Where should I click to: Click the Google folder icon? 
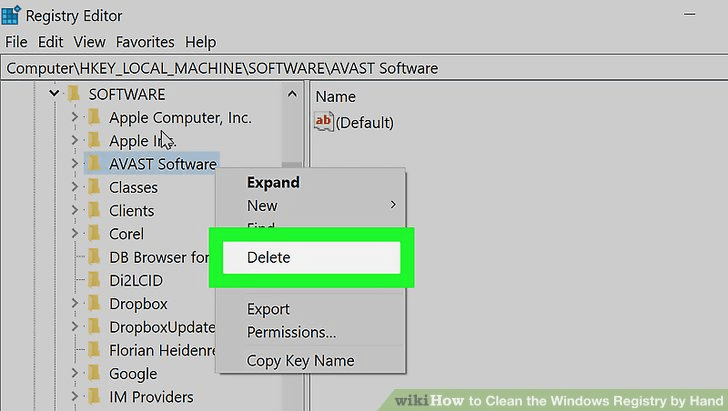(x=94, y=373)
